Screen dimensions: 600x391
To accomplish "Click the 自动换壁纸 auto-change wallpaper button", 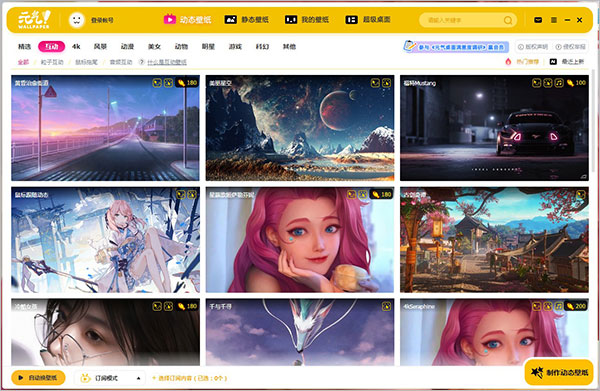I will click(38, 378).
